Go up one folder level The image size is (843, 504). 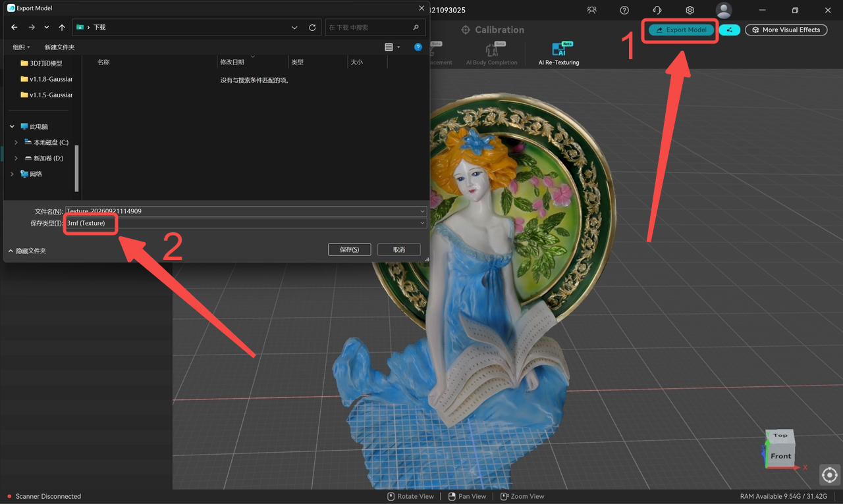pyautogui.click(x=62, y=28)
